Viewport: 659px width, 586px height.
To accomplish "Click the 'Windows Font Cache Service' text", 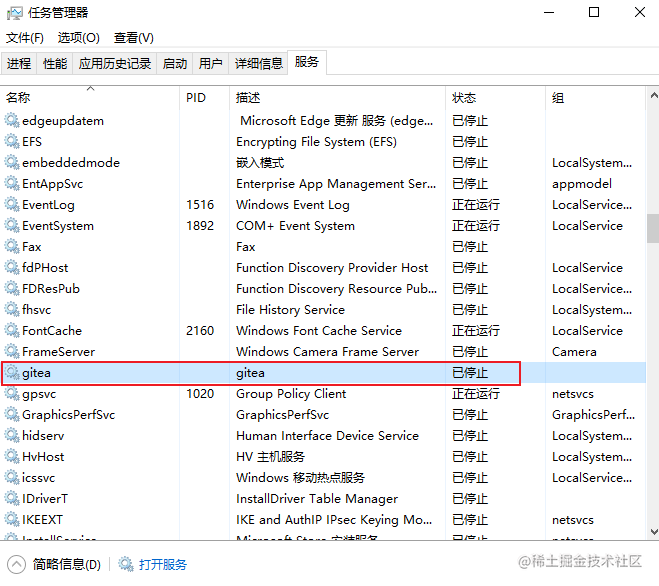I will (x=319, y=331).
